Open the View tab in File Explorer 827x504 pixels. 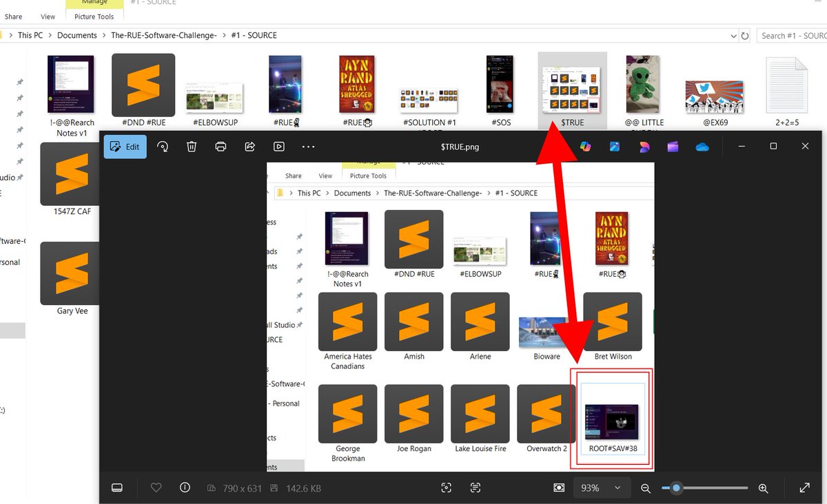coord(48,17)
